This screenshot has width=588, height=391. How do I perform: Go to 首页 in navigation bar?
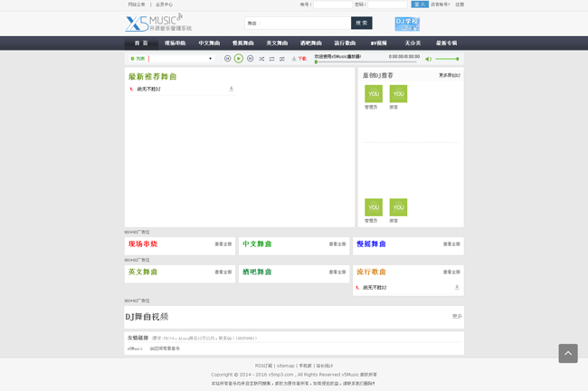(x=141, y=43)
